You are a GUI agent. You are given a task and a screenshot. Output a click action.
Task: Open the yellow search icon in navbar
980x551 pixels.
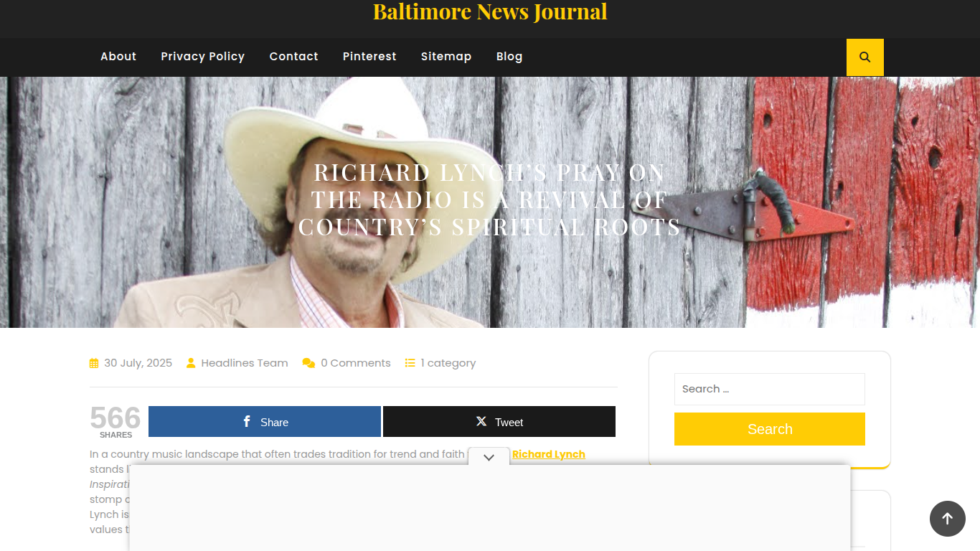(864, 57)
